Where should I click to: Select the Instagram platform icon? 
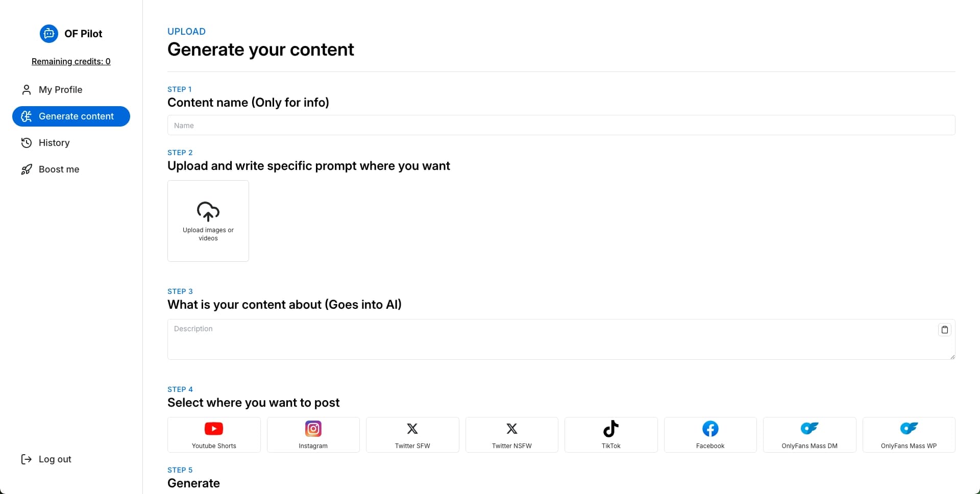(x=313, y=429)
